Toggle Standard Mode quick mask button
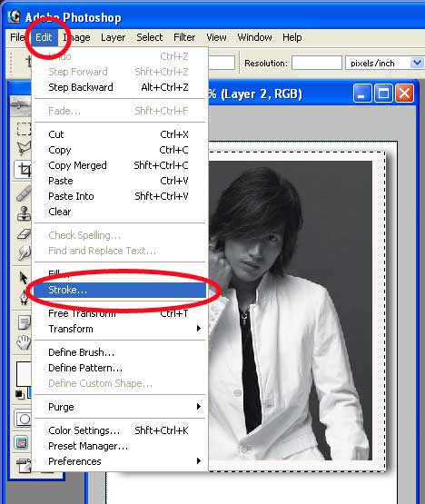 (23, 419)
